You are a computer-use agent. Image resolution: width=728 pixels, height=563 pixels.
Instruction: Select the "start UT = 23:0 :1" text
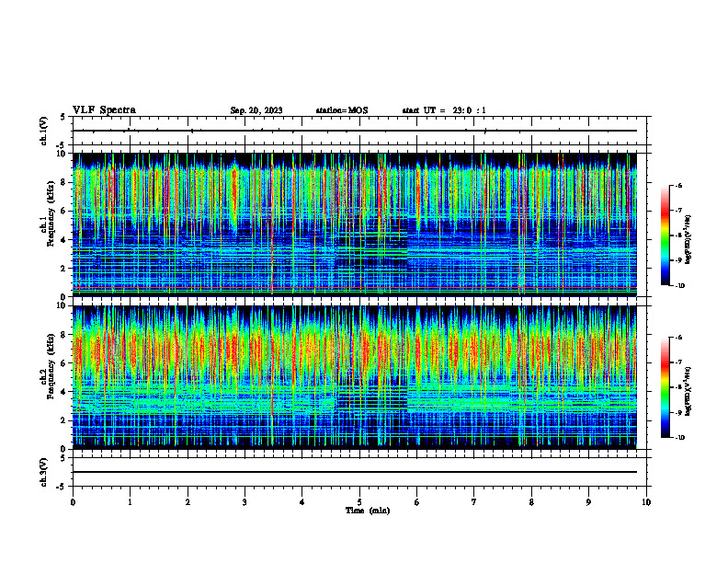(x=444, y=110)
